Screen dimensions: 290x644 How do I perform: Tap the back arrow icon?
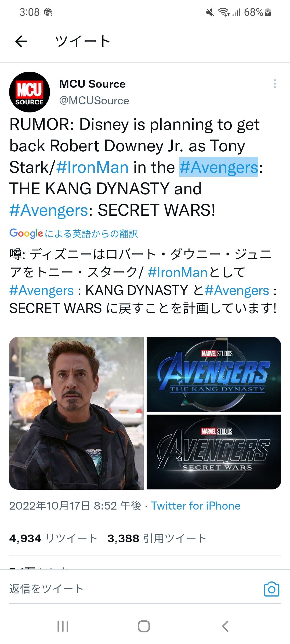(21, 41)
